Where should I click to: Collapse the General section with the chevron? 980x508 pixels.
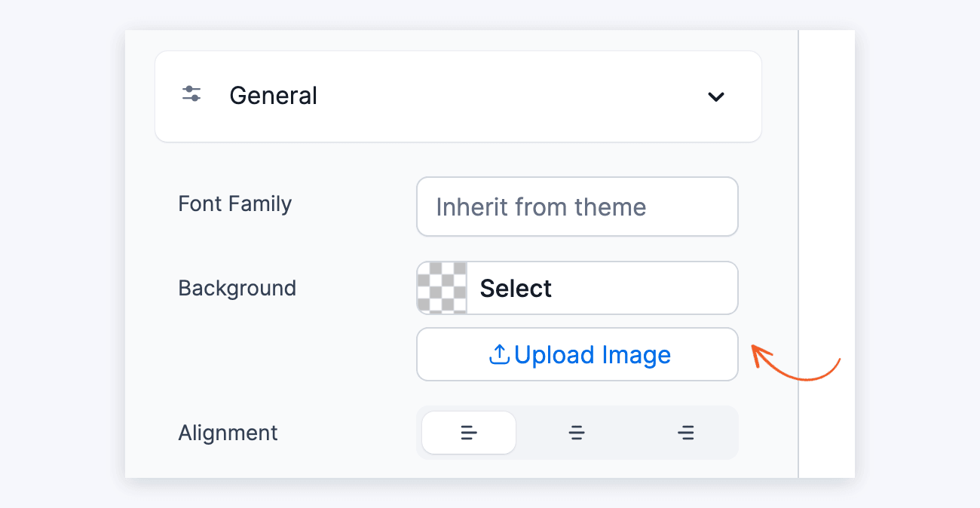716,96
